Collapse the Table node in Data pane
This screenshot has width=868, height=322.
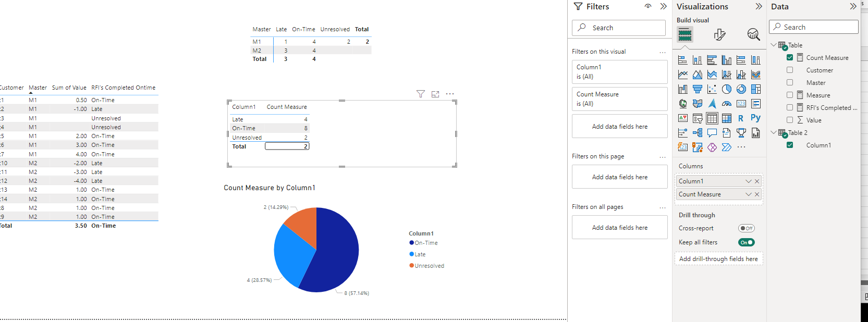(x=774, y=45)
